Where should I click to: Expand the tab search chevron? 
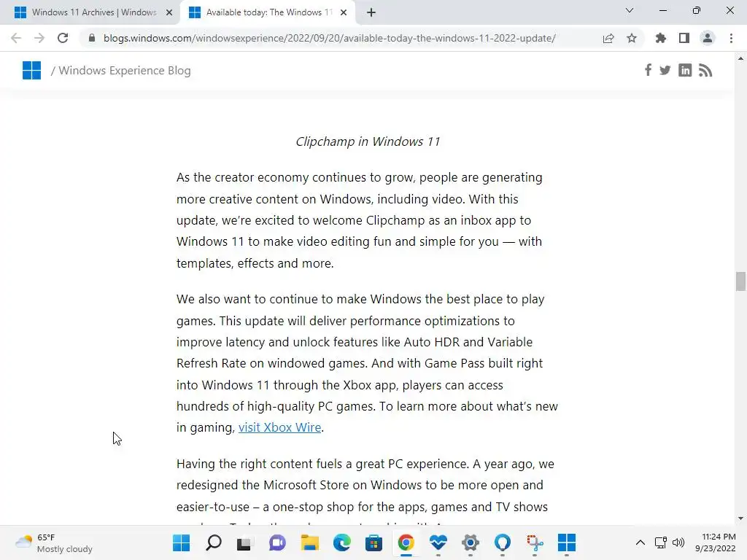click(x=630, y=10)
